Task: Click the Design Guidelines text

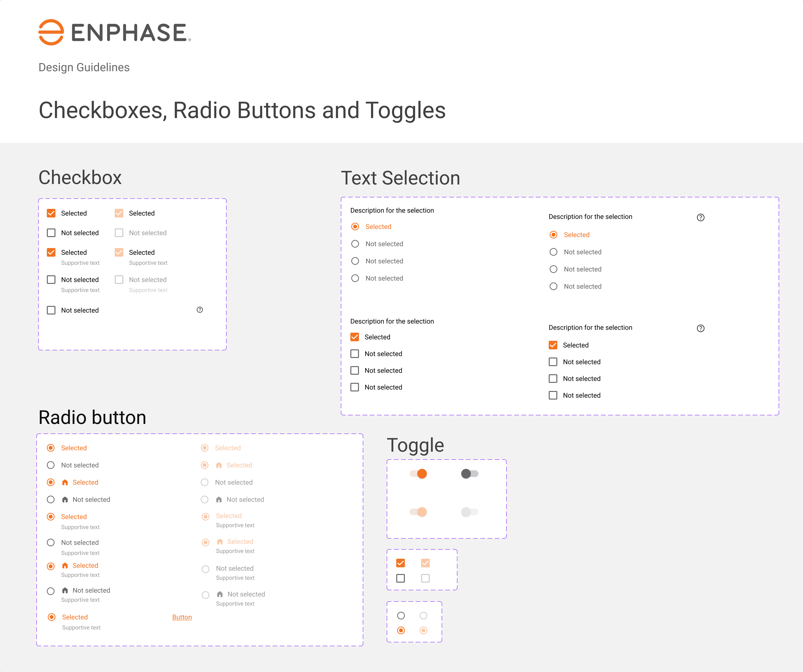Action: (84, 67)
